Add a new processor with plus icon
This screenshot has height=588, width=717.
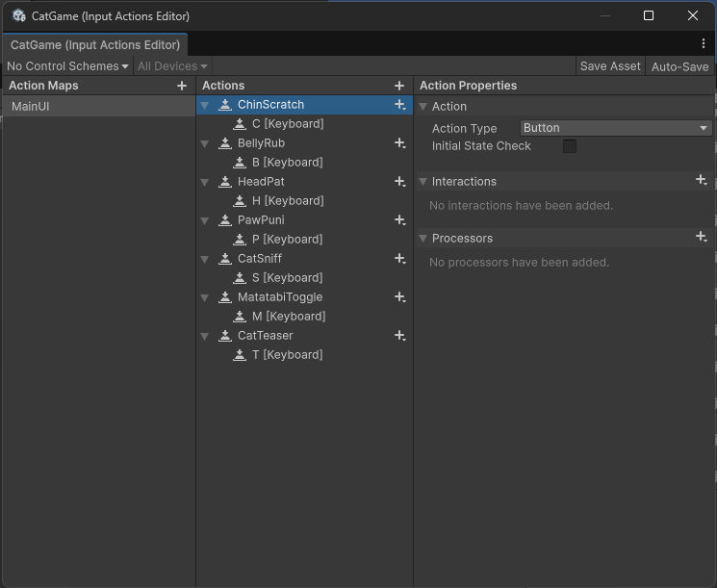[701, 238]
